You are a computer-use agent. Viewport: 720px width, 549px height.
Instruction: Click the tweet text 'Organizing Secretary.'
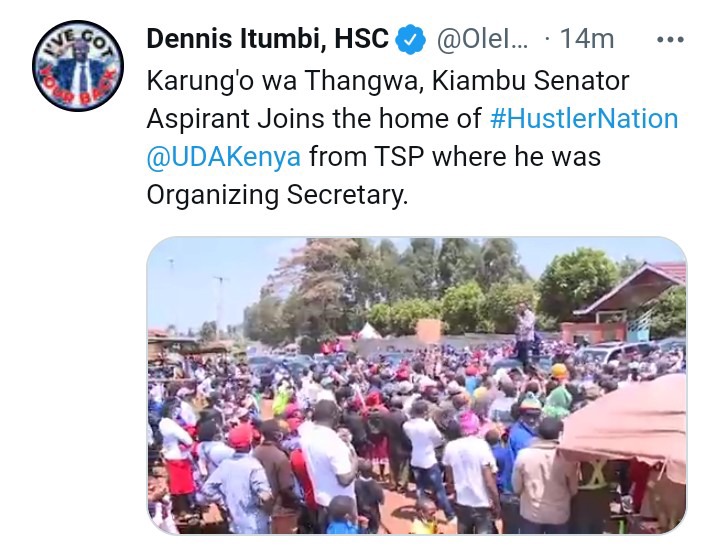tap(277, 195)
